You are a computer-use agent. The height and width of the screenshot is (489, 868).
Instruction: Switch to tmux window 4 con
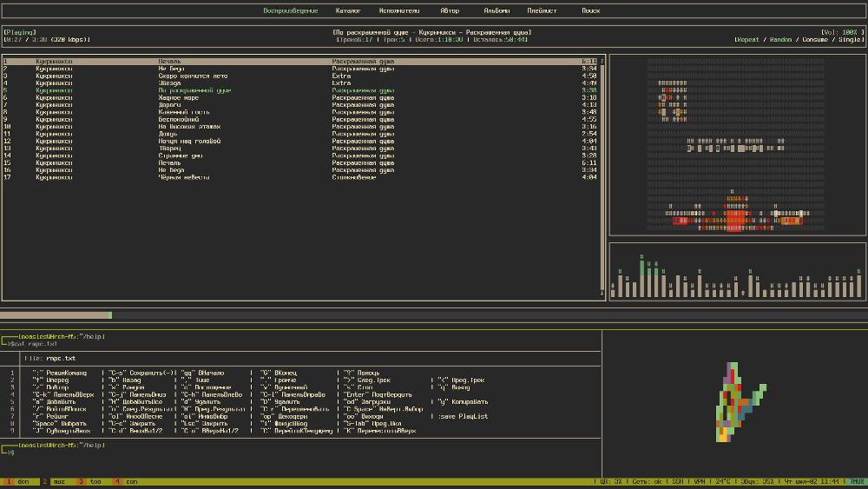pos(126,482)
